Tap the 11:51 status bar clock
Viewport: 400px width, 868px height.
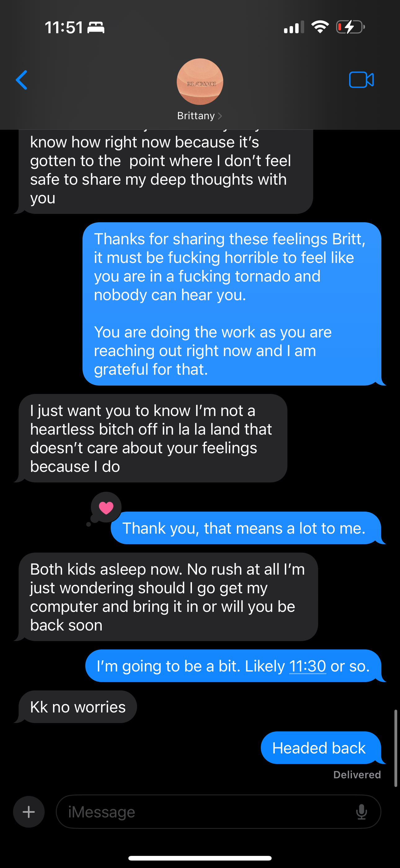tap(64, 27)
